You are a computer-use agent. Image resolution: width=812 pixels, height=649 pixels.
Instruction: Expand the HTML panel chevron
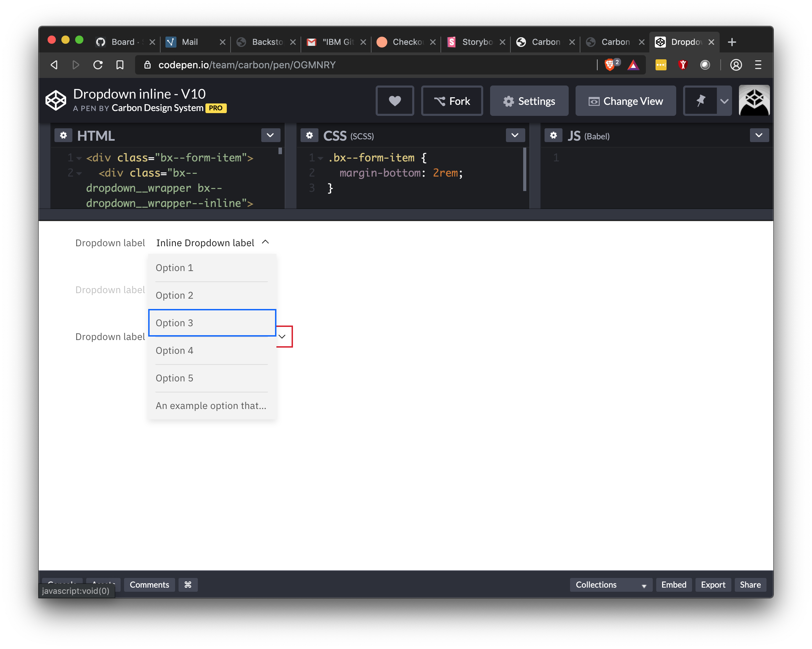click(x=271, y=135)
